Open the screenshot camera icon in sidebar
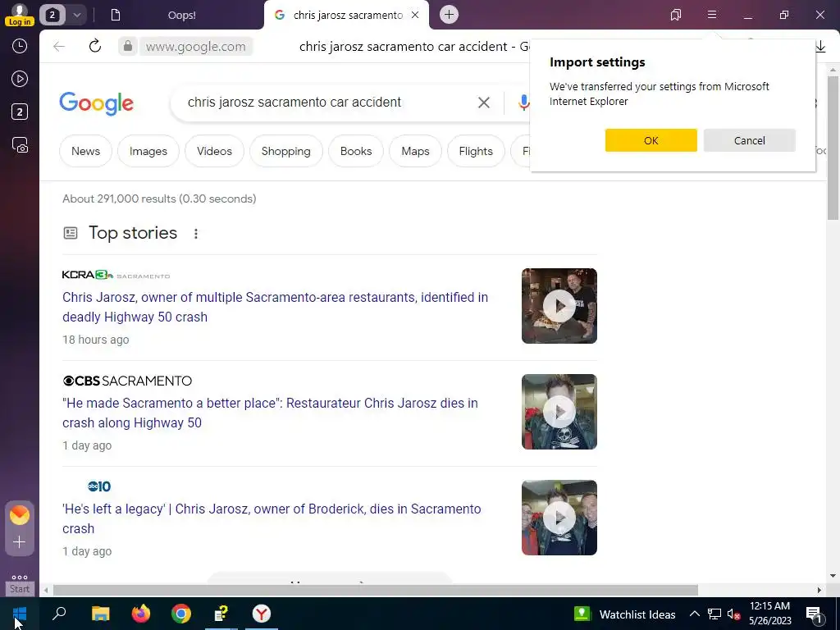 coord(20,145)
